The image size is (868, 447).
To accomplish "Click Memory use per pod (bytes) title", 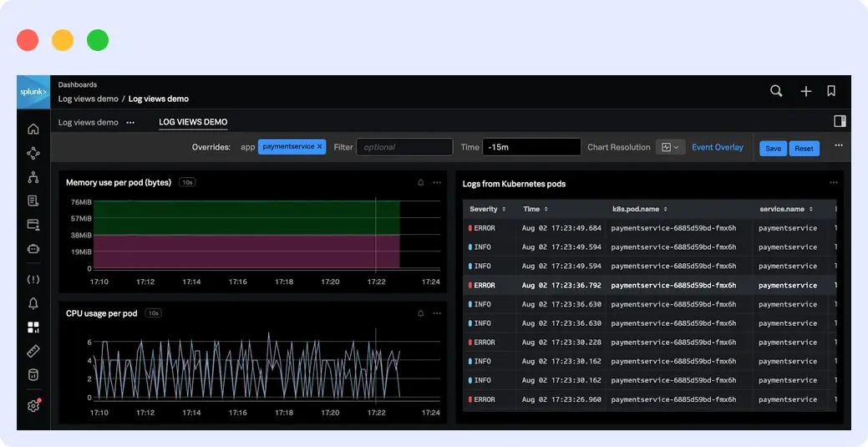I will tap(119, 182).
